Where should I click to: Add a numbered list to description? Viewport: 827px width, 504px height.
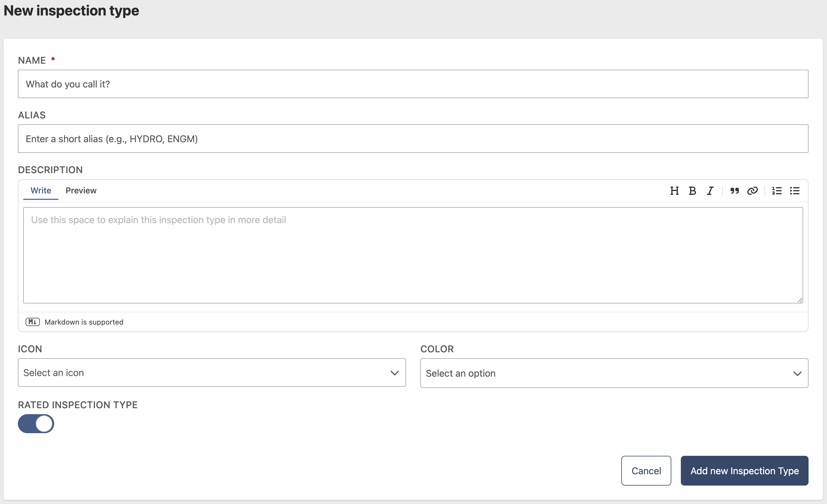(777, 191)
